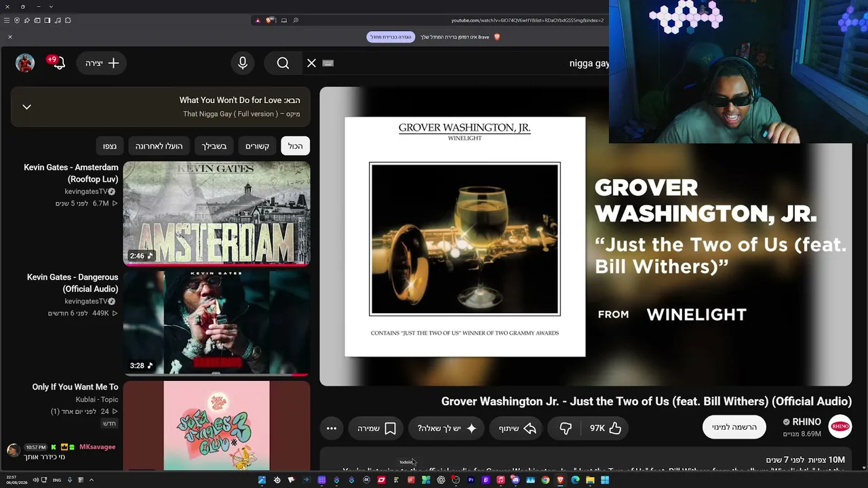Click the zoom magnifier in address bar

click(296, 20)
